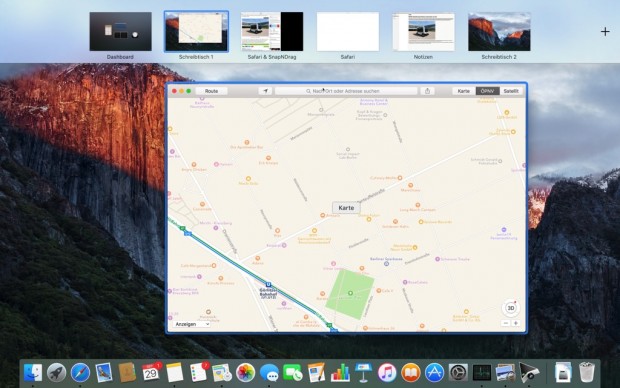This screenshot has width=620, height=388.
Task: Open the share menu in Maps toolbar
Action: point(427,91)
